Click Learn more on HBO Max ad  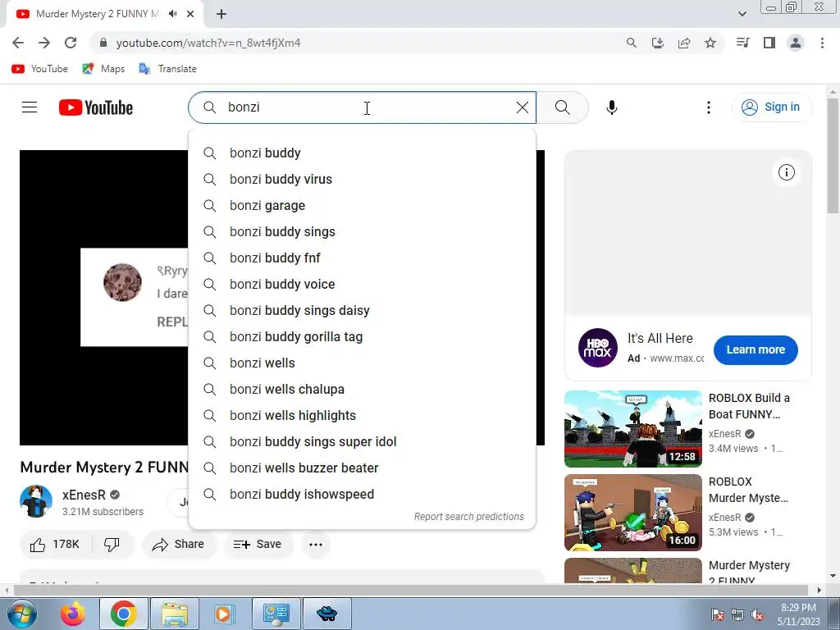click(756, 349)
